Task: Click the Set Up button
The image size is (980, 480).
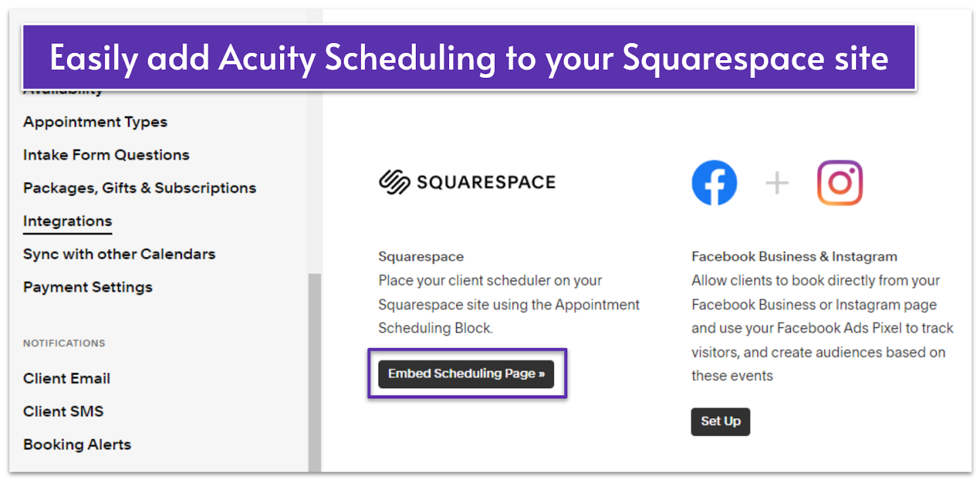Action: pos(720,422)
